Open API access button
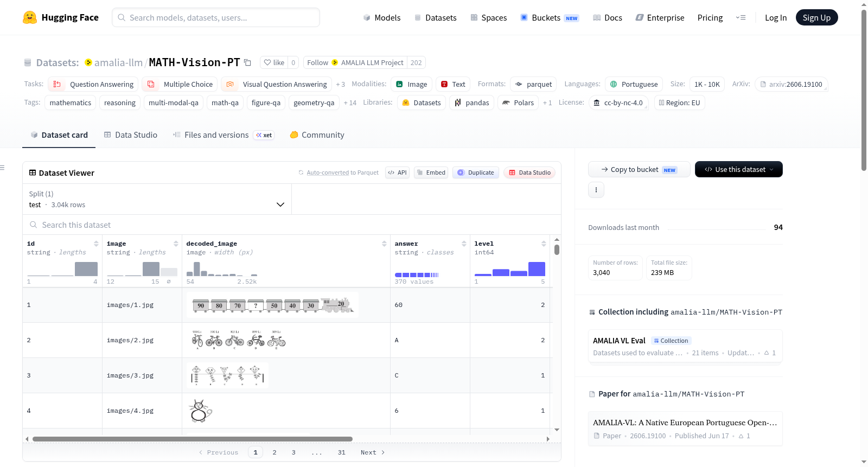Screen dimensions: 868x467 (x=397, y=172)
